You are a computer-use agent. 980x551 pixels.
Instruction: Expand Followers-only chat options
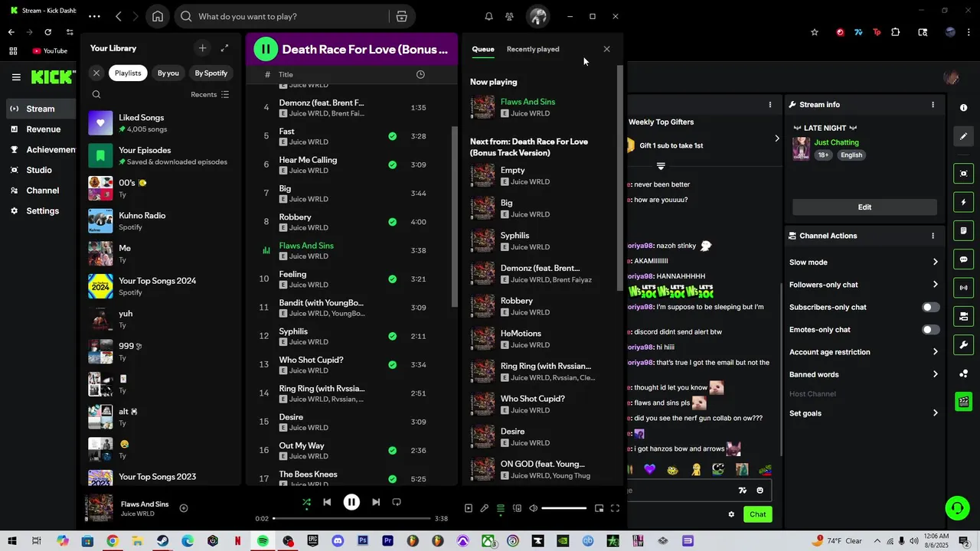[x=936, y=285]
